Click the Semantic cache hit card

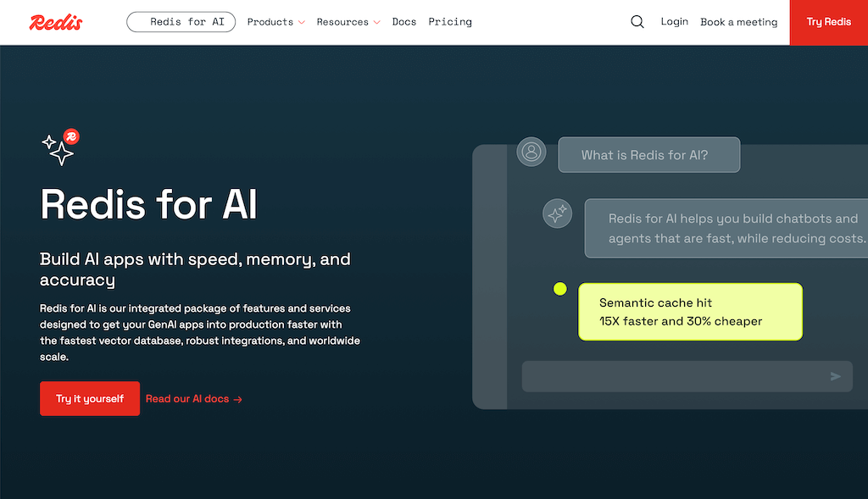click(x=690, y=312)
